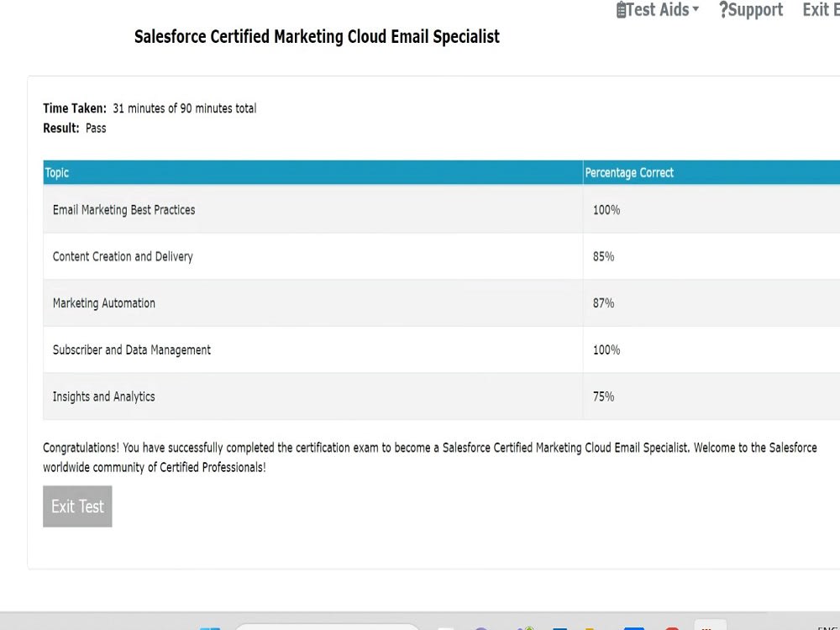Open the Test Aids dropdown menu
Viewport: 840px width, 630px height.
tap(658, 9)
